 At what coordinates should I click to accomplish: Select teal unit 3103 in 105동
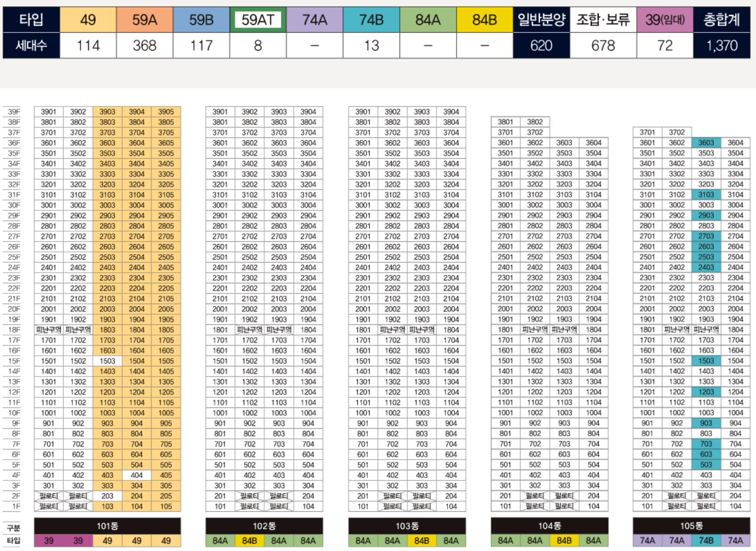706,195
